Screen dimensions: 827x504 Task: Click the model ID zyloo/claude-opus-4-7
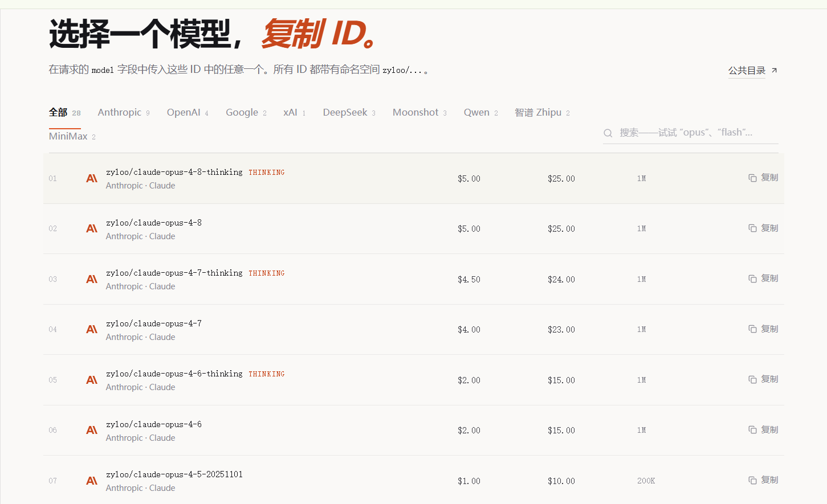click(x=154, y=323)
